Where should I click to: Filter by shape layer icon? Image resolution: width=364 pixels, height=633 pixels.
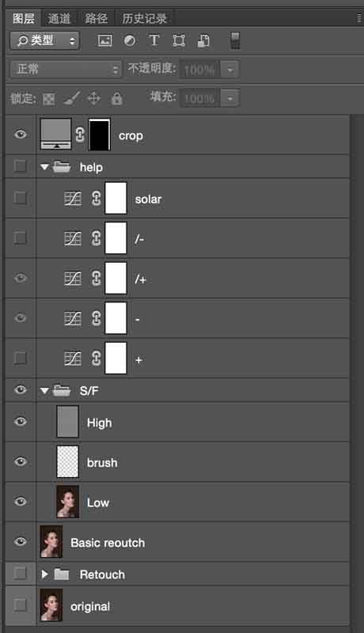point(178,41)
